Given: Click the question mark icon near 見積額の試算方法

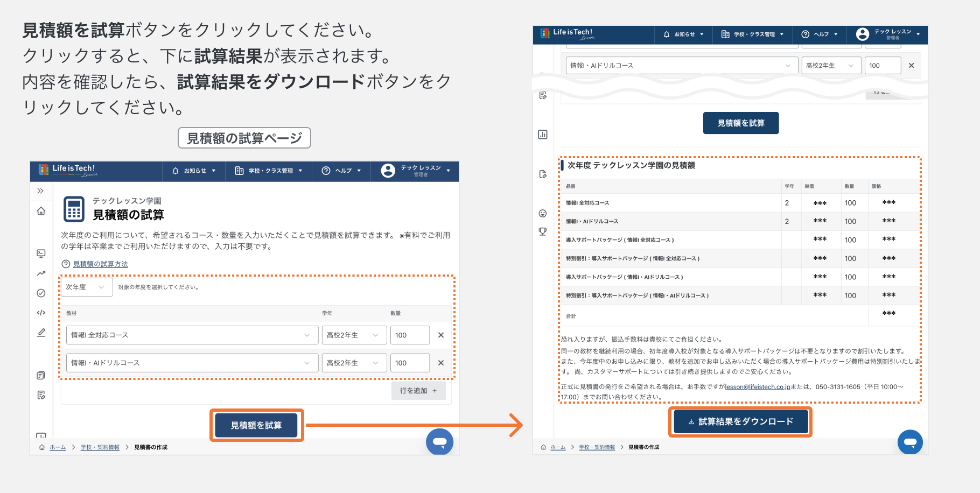Looking at the screenshot, I should pos(66,264).
